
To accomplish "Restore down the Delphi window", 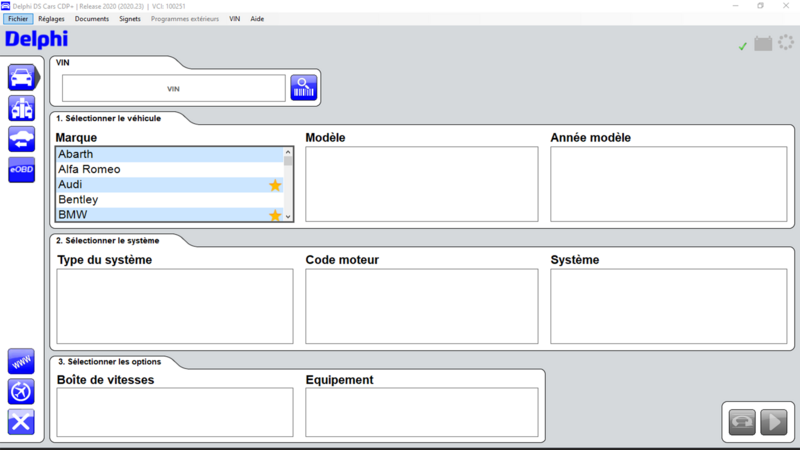I will [x=760, y=6].
